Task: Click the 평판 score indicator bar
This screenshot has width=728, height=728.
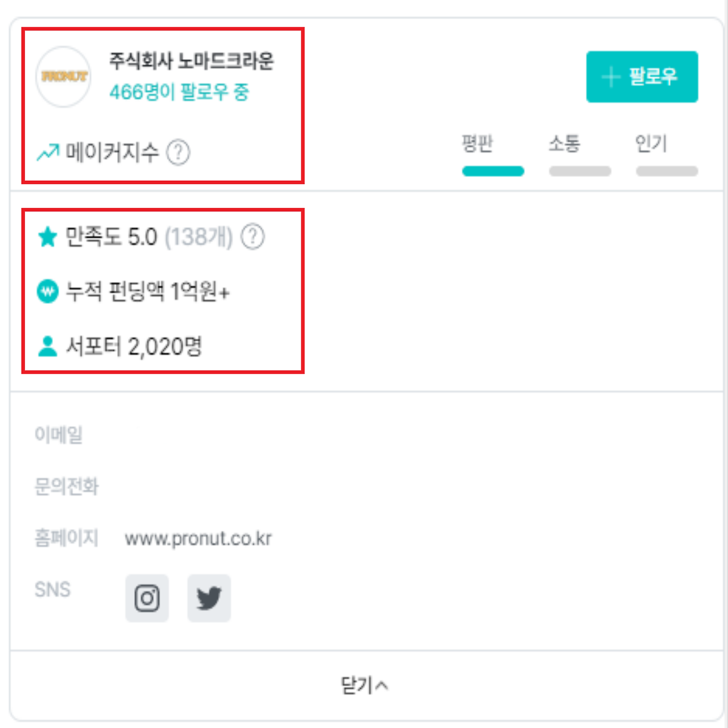Action: click(x=493, y=171)
